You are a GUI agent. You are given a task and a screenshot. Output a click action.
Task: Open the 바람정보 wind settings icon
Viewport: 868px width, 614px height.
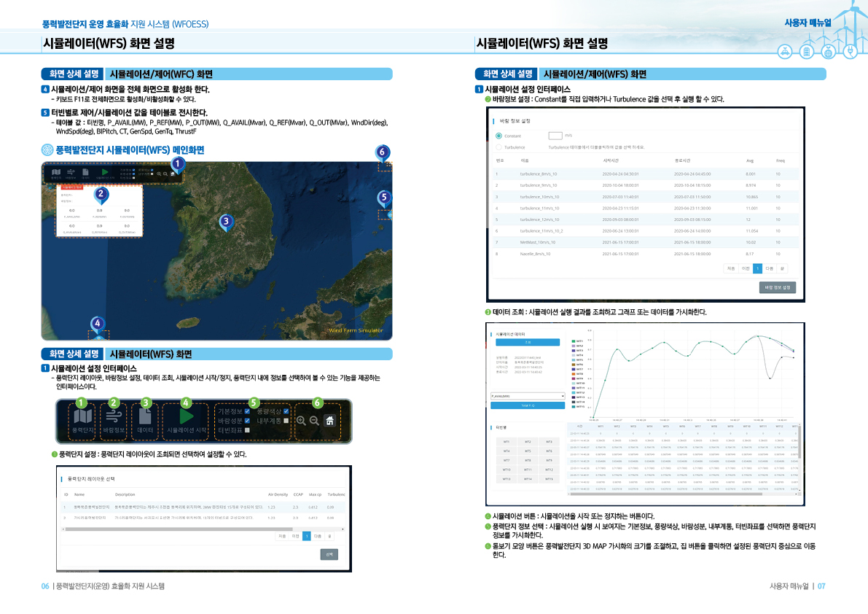click(114, 416)
